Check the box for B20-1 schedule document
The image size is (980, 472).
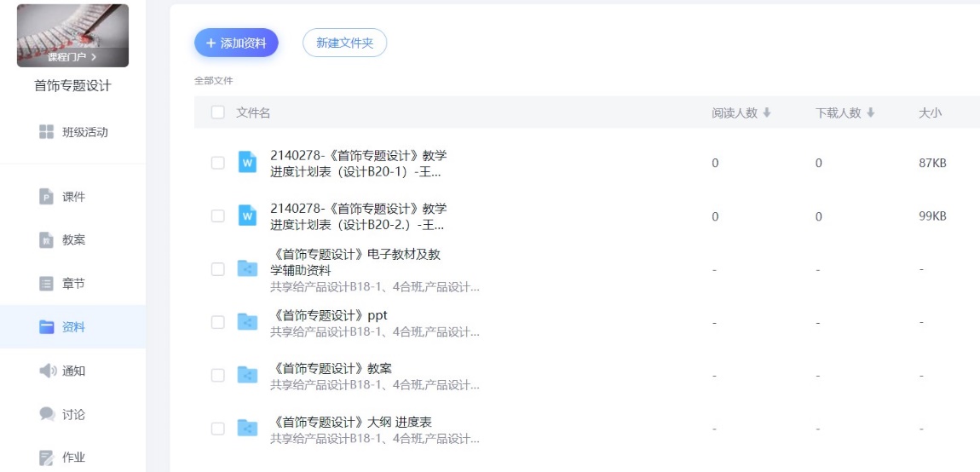[218, 163]
